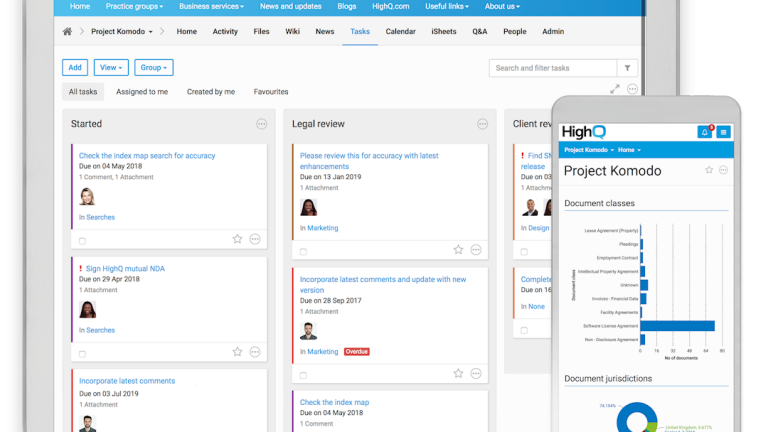
Task: Open Blogs in the top navigation
Action: pos(347,6)
